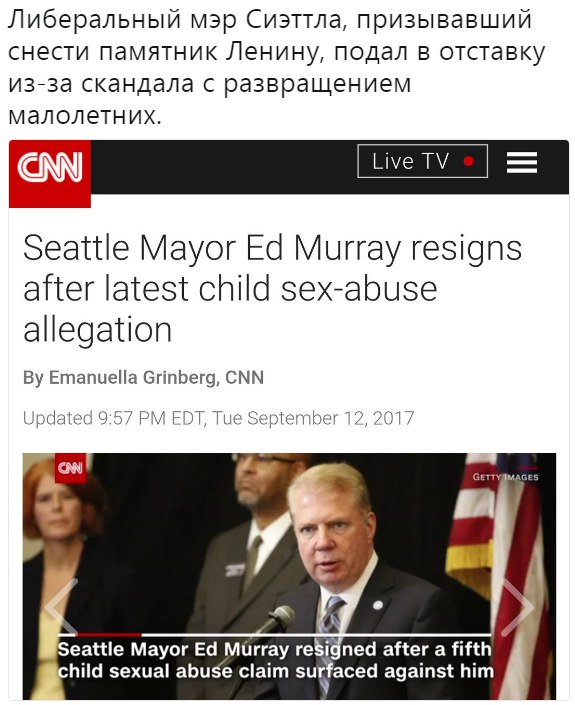The image size is (575, 705).
Task: Click the updated date line
Action: point(218,418)
